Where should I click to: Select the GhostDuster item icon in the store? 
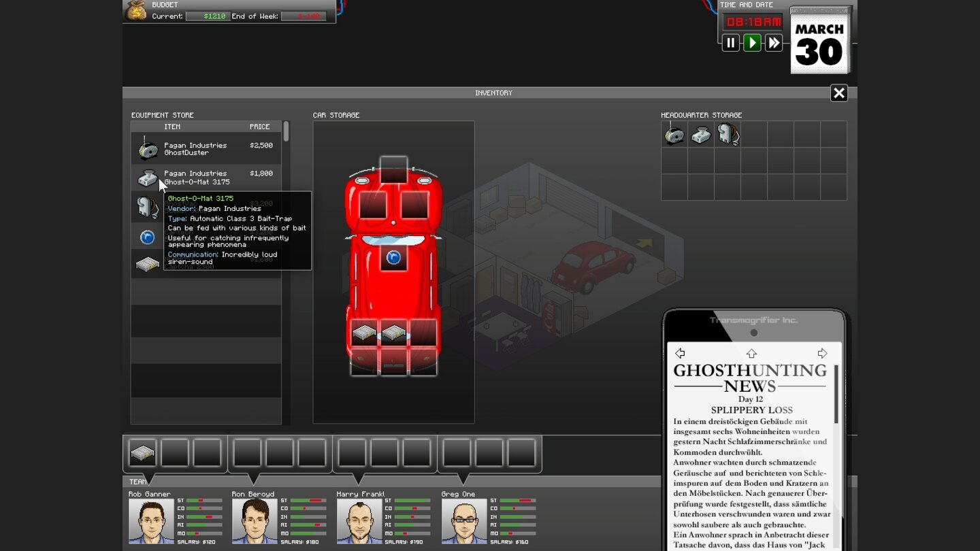click(148, 149)
